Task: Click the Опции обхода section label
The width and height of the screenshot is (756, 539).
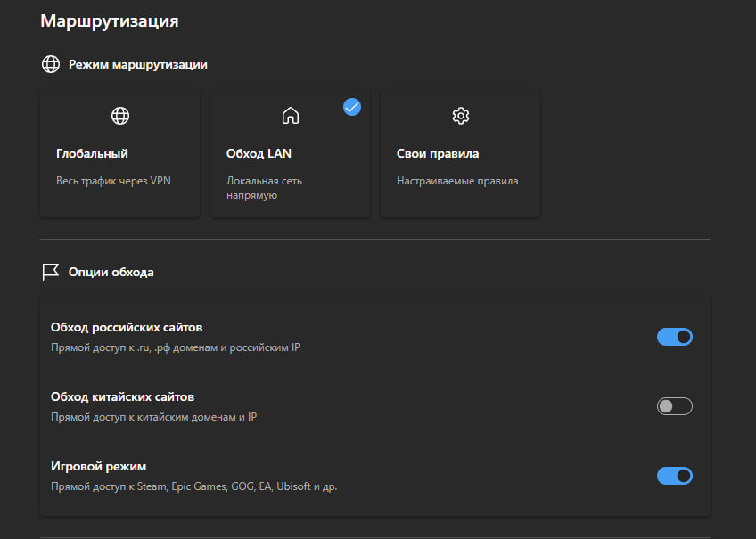Action: click(111, 272)
